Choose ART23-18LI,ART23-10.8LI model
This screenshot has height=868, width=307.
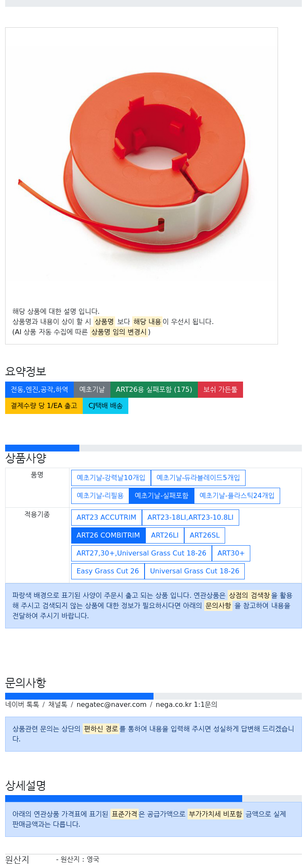191,518
